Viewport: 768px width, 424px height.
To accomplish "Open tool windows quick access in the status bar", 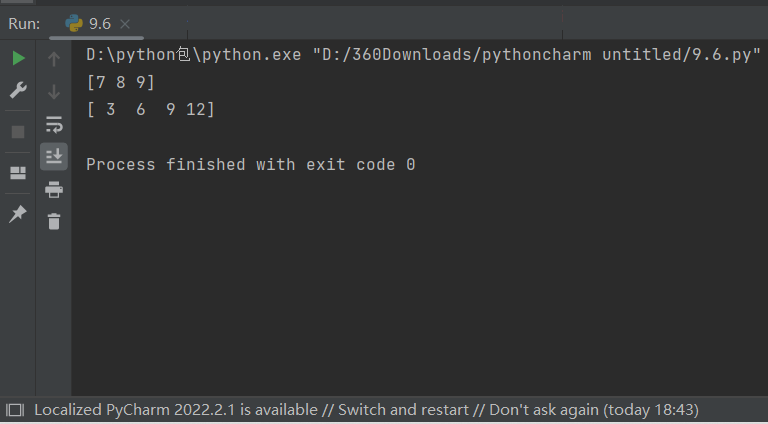I will (15, 410).
